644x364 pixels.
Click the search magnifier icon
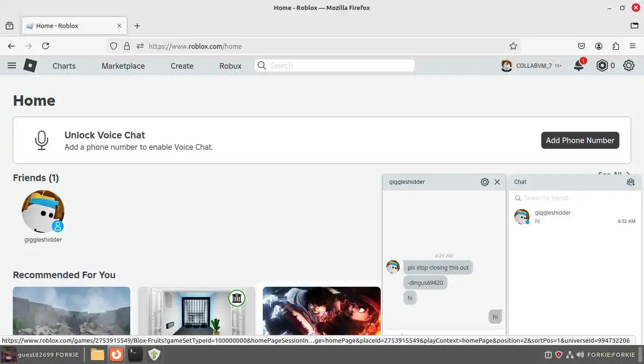(261, 65)
